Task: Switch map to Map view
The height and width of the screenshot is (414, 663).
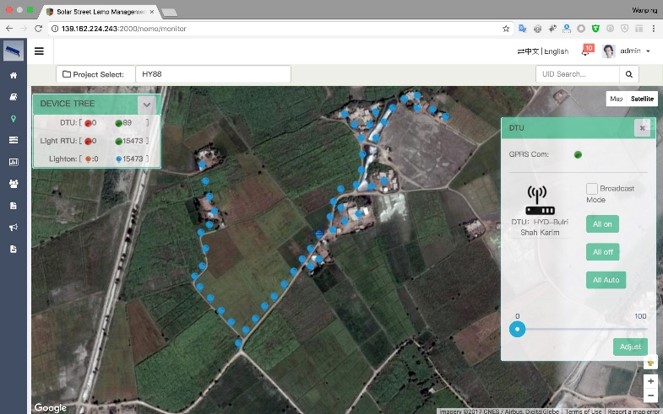Action: (x=616, y=99)
